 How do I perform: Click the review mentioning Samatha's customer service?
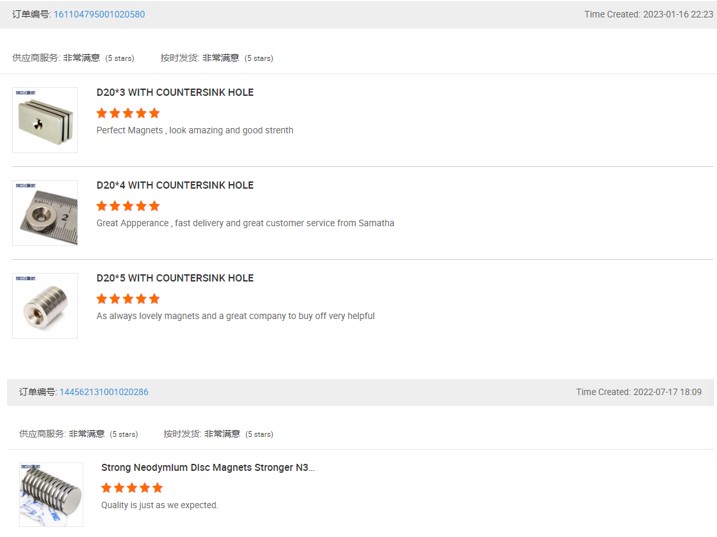(245, 223)
